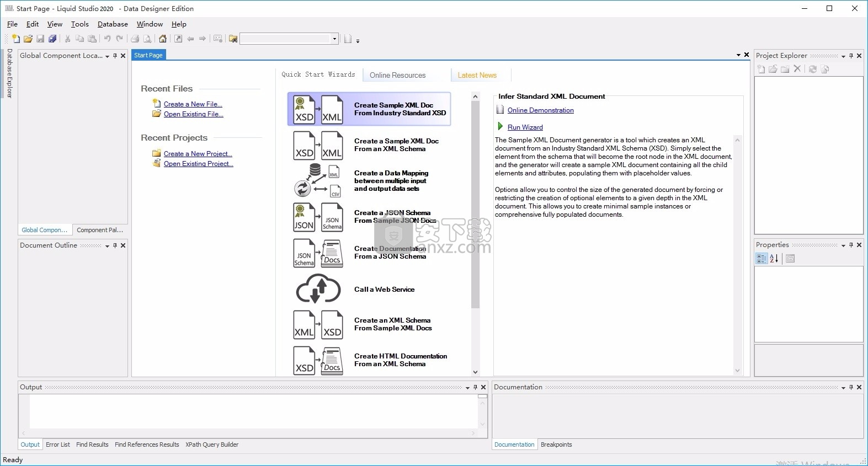
Task: Open the Database menu
Action: pyautogui.click(x=113, y=24)
